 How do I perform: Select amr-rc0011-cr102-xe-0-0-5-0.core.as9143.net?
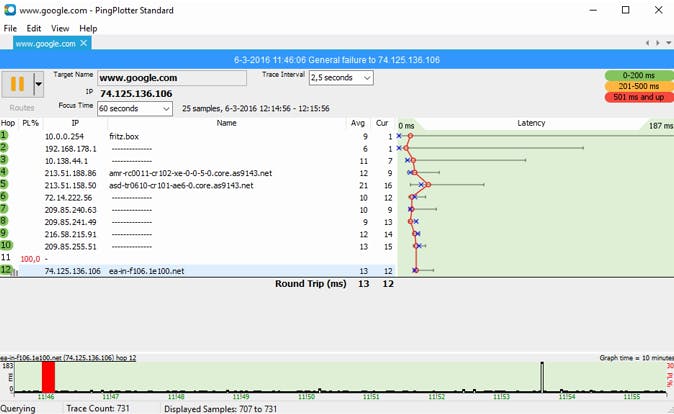[x=190, y=173]
